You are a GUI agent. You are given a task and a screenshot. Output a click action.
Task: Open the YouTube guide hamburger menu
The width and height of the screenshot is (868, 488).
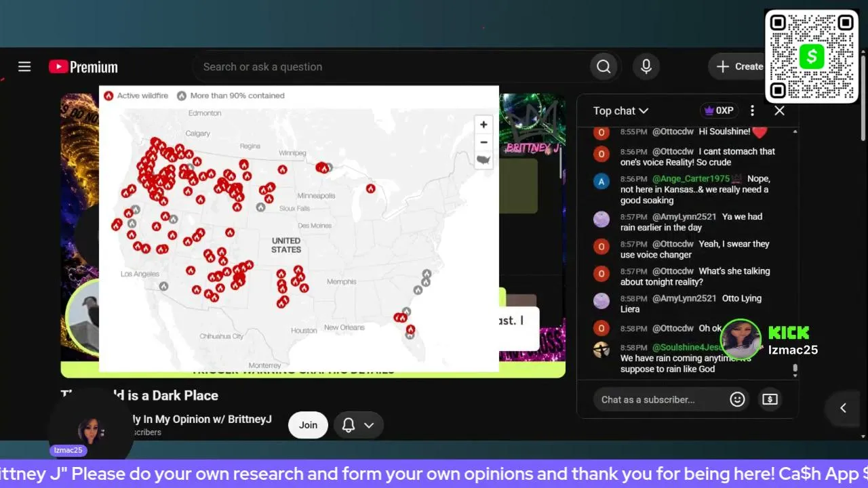coord(24,66)
